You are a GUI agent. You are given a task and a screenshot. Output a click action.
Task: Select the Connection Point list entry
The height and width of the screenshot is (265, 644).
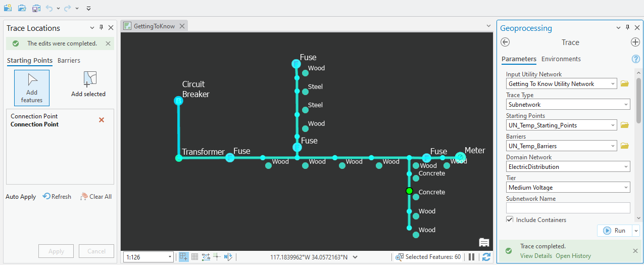[60, 120]
